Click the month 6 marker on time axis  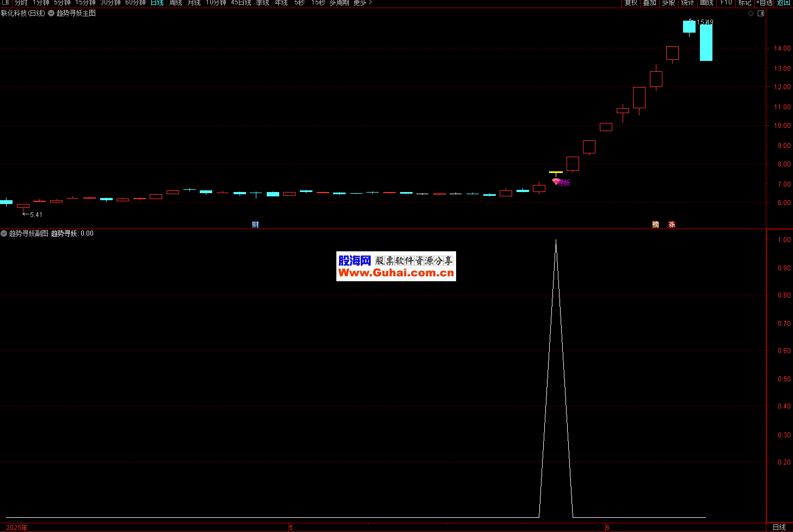coord(607,528)
